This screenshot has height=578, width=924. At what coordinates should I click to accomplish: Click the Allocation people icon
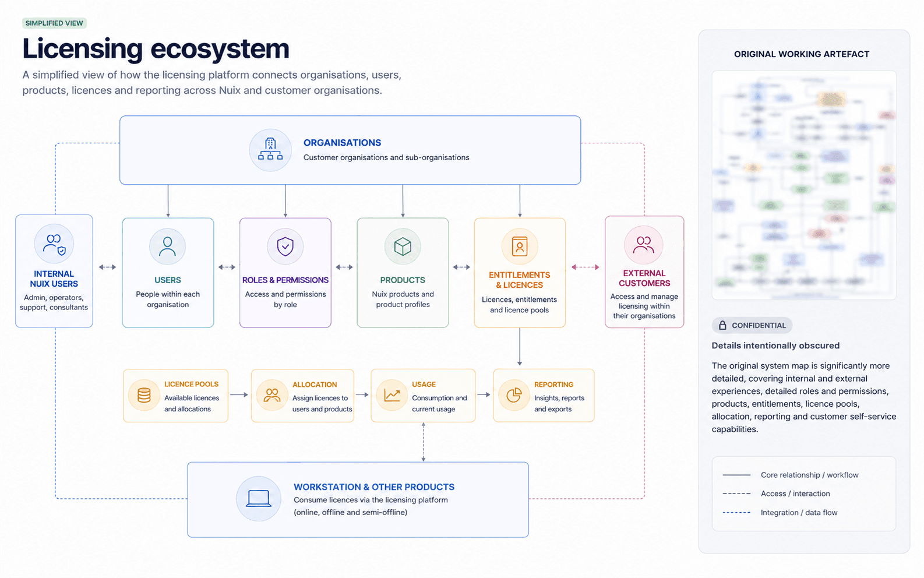(272, 396)
